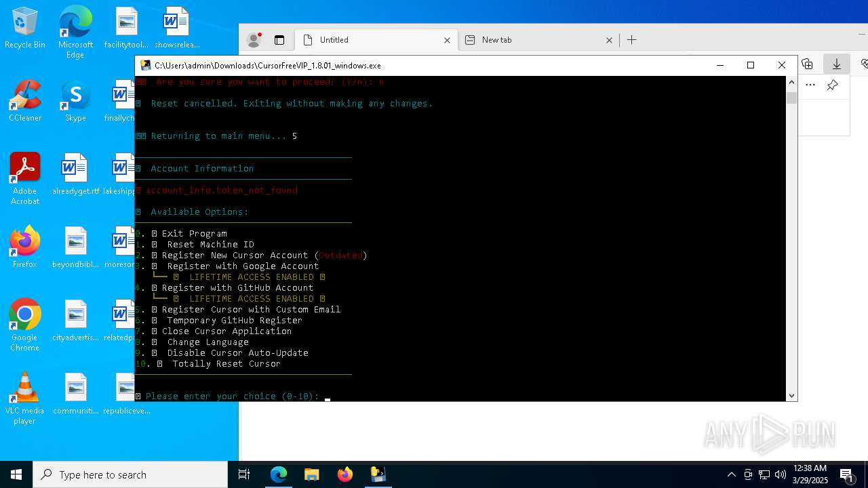Open alreadyget.rtf document on desktop
Image resolution: width=868 pixels, height=488 pixels.
point(75,174)
